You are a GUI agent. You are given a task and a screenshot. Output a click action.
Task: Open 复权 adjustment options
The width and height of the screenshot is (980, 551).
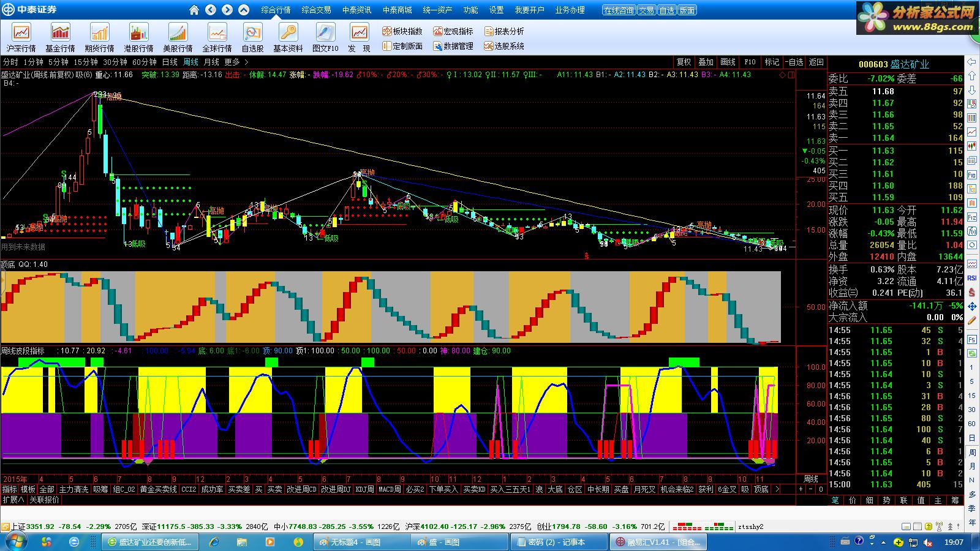(x=684, y=62)
